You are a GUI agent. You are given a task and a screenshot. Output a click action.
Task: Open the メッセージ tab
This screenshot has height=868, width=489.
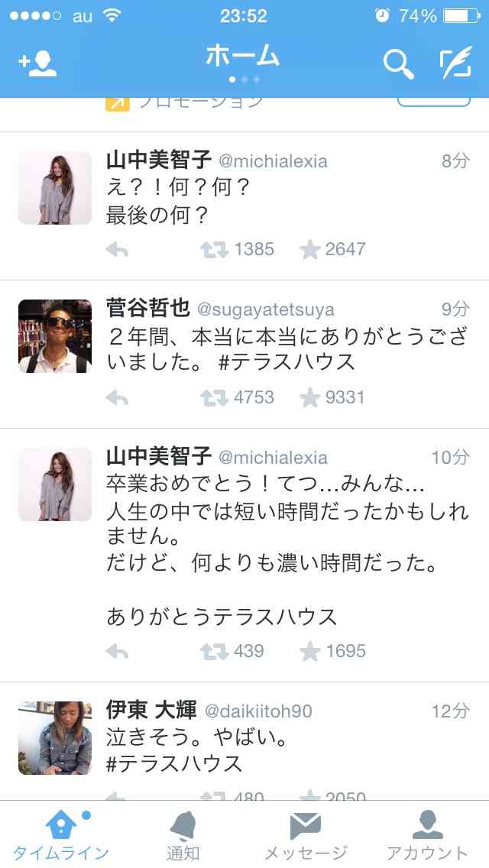(x=306, y=836)
